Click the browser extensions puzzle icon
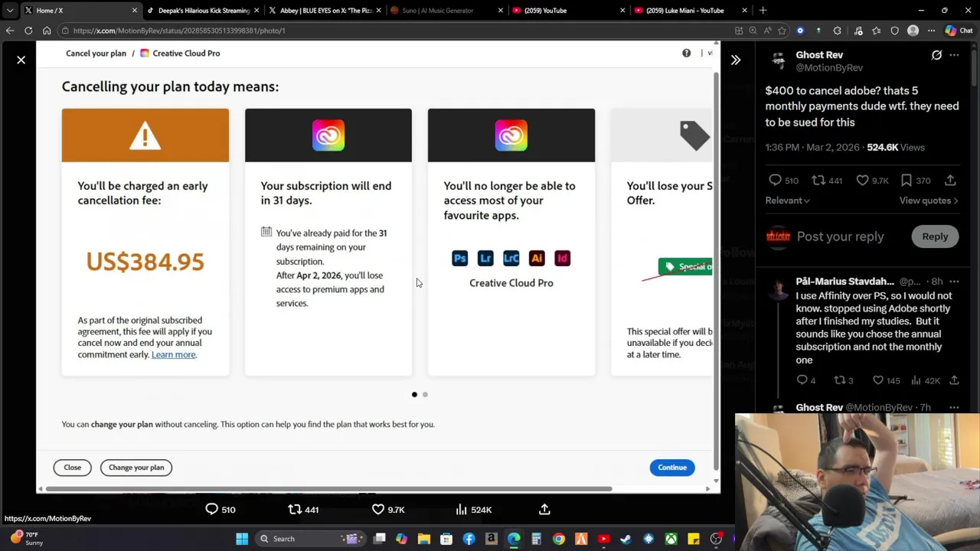Image resolution: width=980 pixels, height=551 pixels. click(837, 31)
